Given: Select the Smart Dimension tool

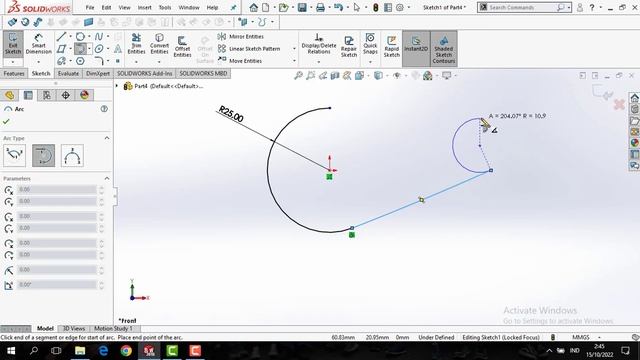Looking at the screenshot, I should (38, 44).
